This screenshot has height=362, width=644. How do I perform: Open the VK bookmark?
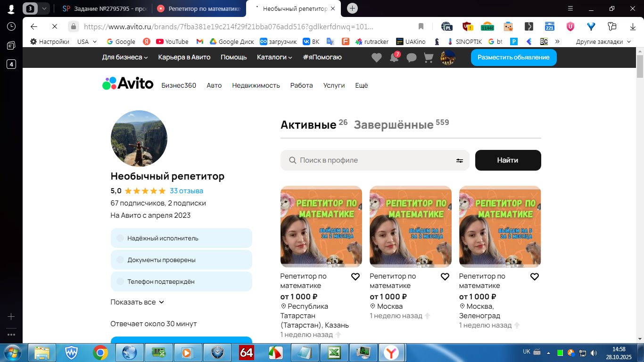311,41
